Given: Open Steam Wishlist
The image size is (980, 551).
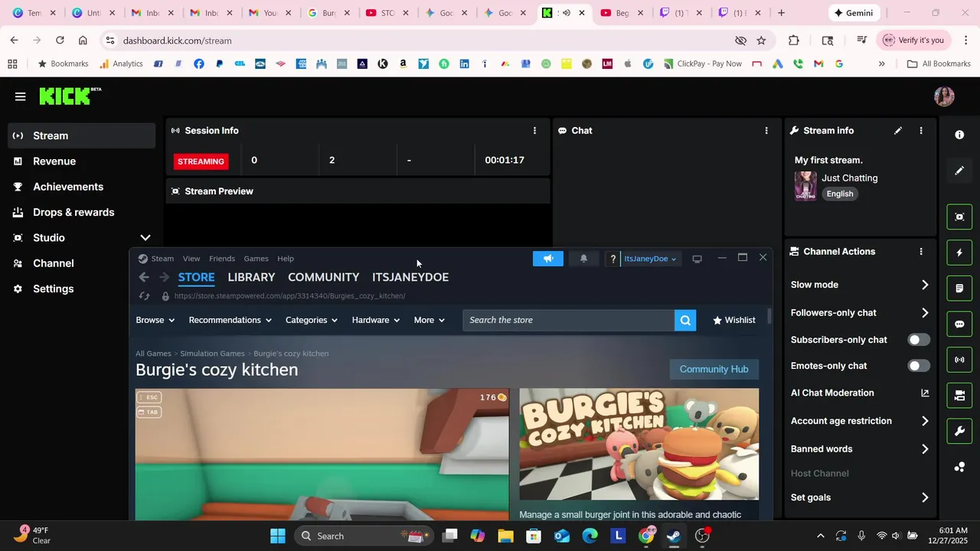Looking at the screenshot, I should point(733,320).
